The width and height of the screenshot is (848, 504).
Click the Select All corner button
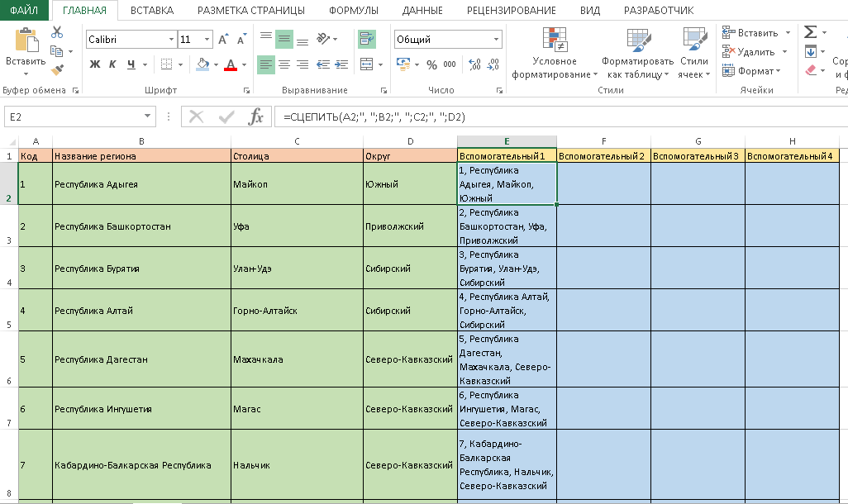9,141
